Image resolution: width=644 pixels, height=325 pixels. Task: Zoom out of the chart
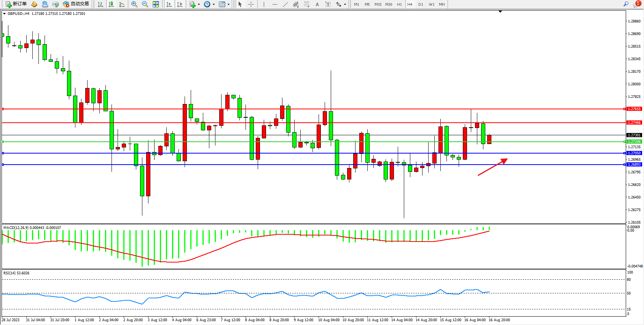tap(145, 4)
